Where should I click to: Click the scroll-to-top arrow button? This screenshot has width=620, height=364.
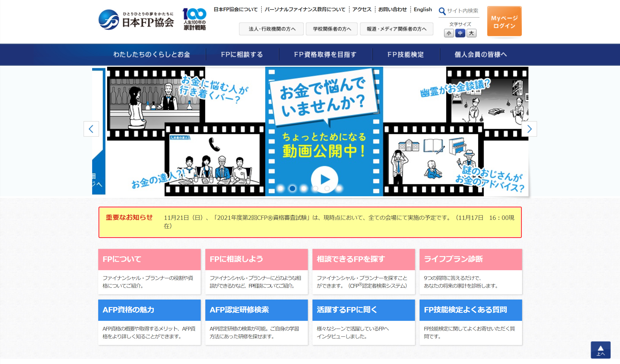600,350
